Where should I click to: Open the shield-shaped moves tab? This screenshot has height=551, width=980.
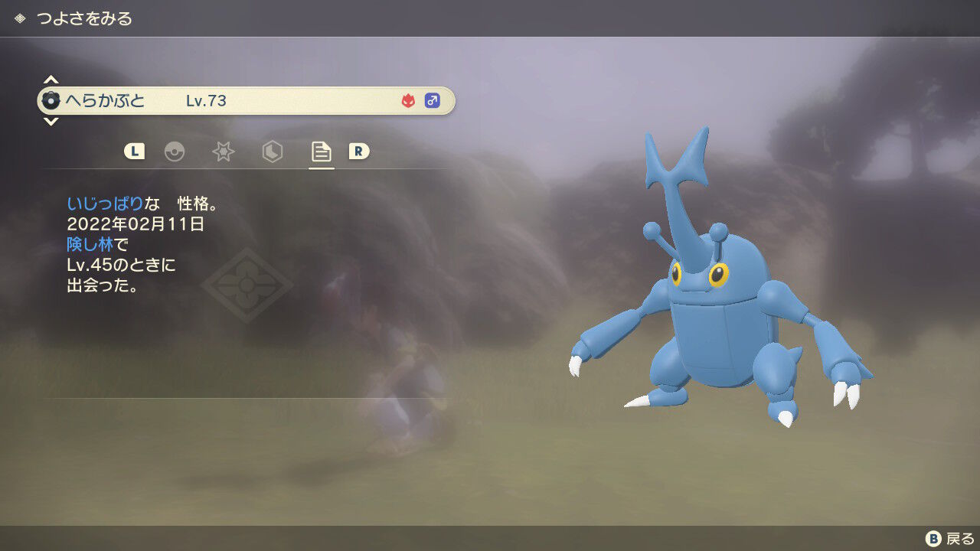(272, 152)
